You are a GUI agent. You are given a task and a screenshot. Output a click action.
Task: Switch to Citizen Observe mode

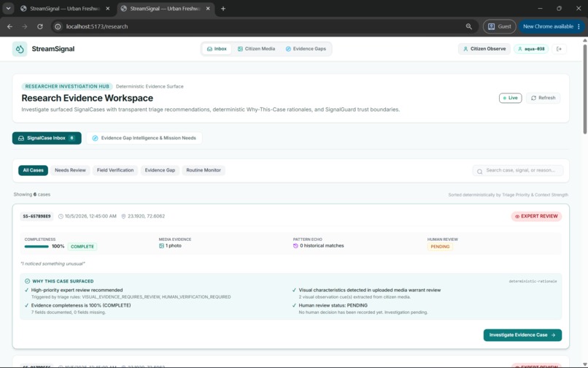[x=484, y=49]
